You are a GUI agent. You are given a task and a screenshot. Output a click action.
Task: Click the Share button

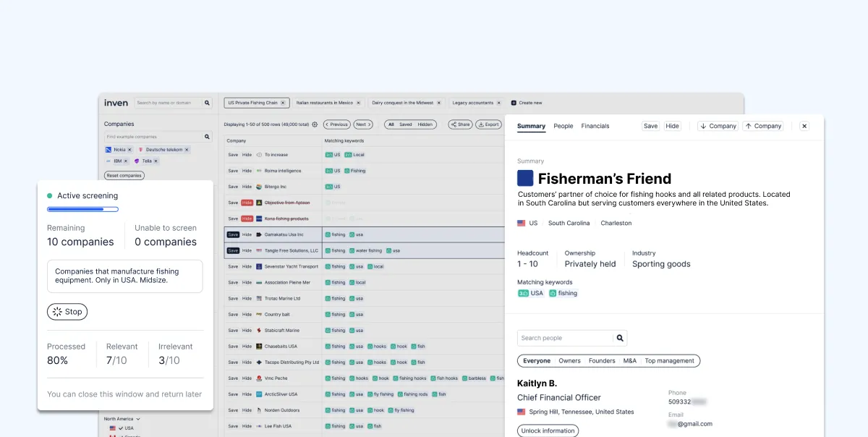[x=460, y=124]
